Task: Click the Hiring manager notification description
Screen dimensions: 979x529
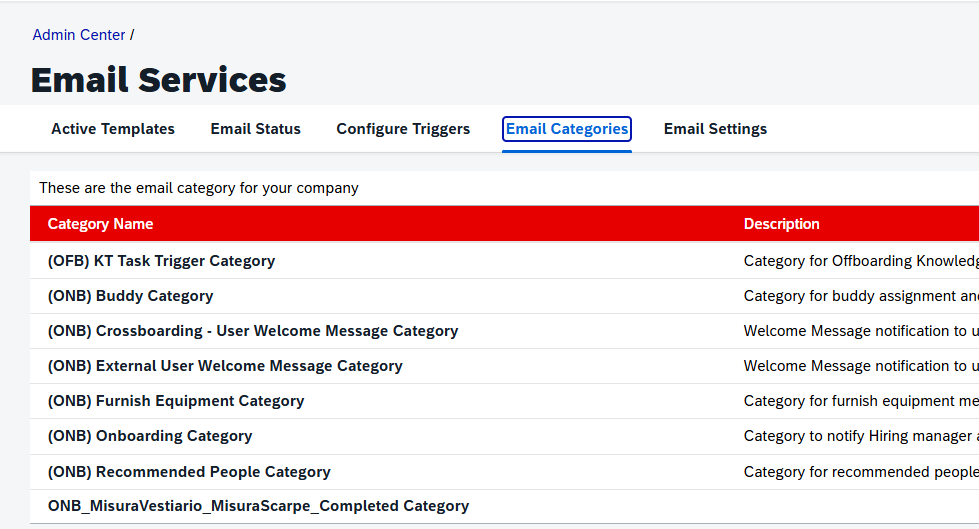Action: click(860, 436)
